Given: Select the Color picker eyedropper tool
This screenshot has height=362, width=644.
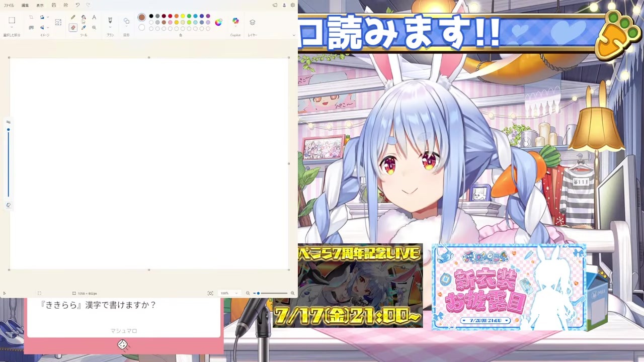Looking at the screenshot, I should [84, 28].
